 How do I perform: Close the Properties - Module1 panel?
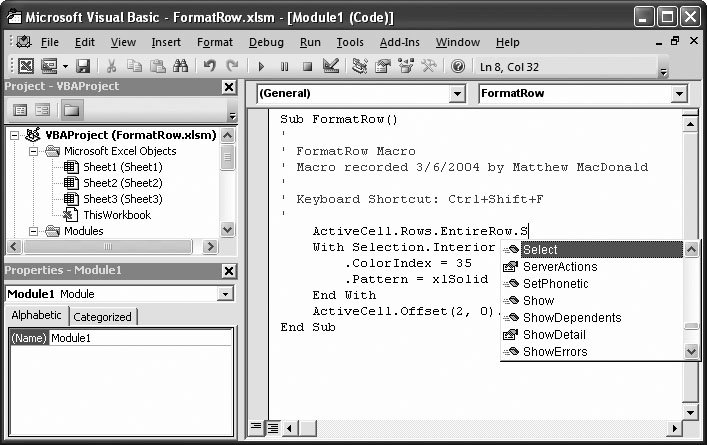coord(229,271)
